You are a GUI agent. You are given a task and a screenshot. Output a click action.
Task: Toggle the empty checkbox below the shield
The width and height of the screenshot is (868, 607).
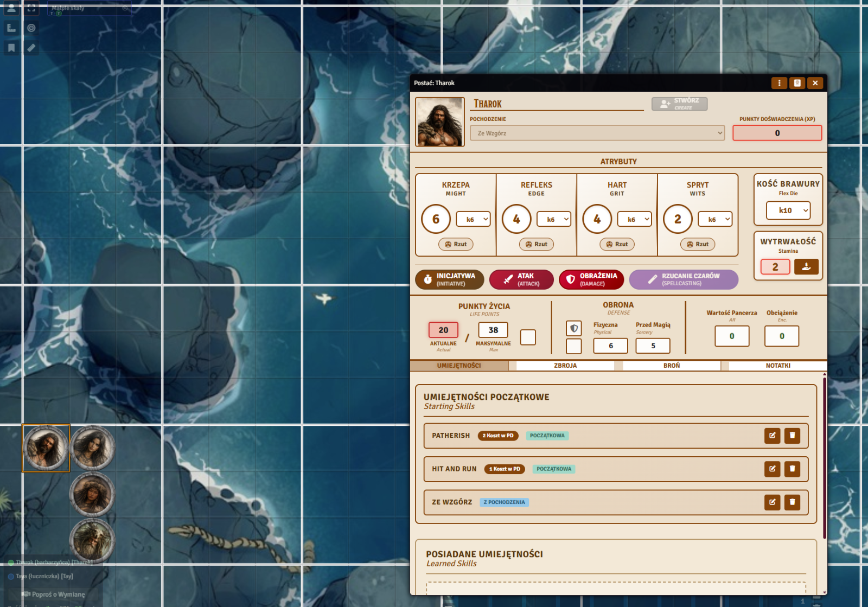(x=573, y=346)
